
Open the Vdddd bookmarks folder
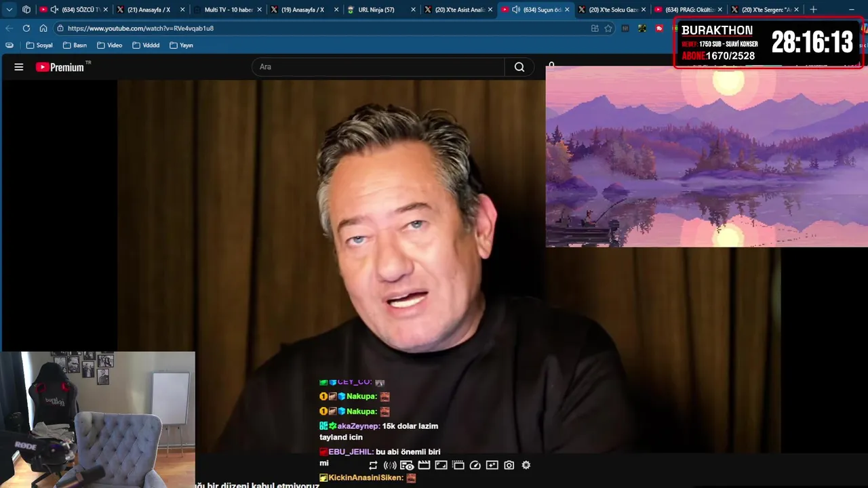pyautogui.click(x=146, y=45)
